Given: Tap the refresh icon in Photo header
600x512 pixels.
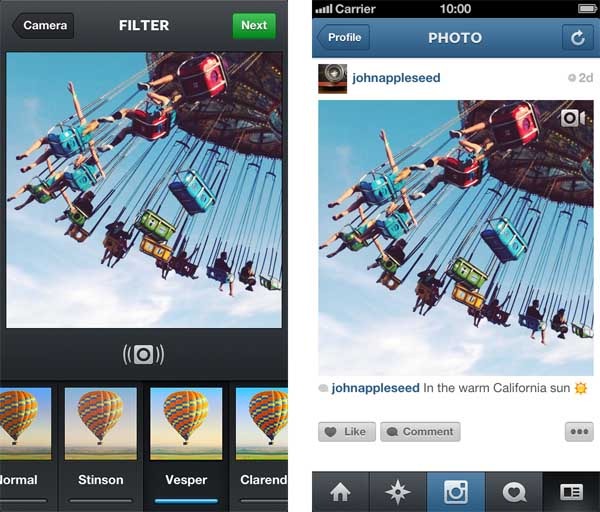Looking at the screenshot, I should [x=578, y=38].
